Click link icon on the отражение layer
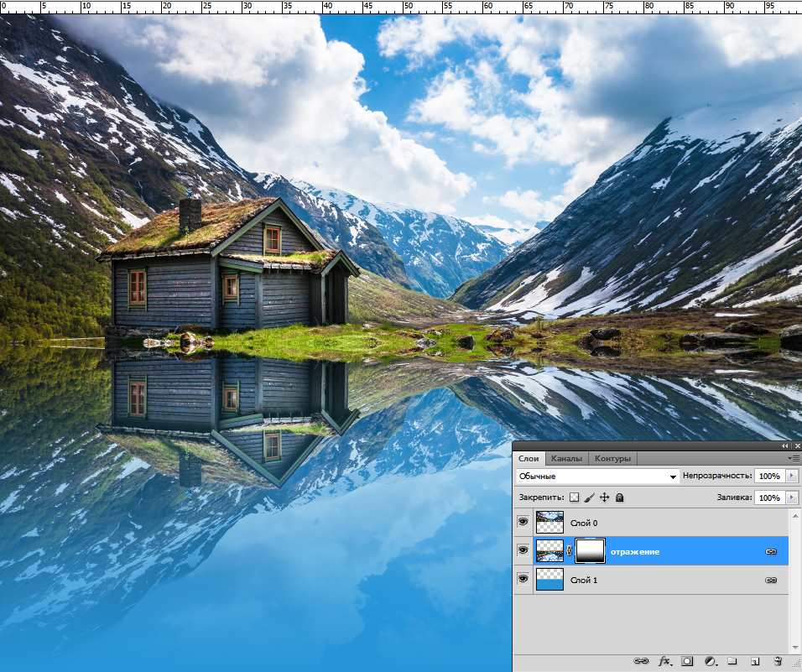Image resolution: width=802 pixels, height=672 pixels. pyautogui.click(x=771, y=551)
